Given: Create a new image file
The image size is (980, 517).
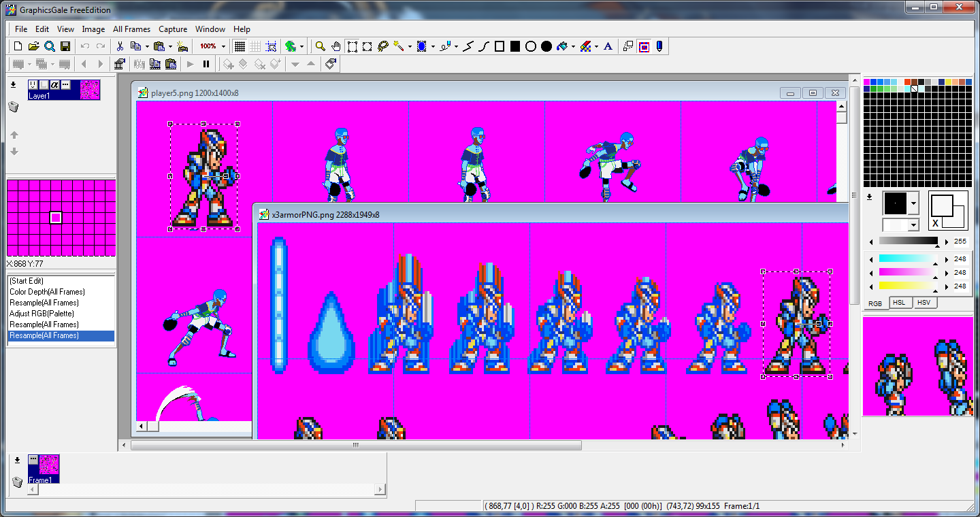Looking at the screenshot, I should pos(18,46).
